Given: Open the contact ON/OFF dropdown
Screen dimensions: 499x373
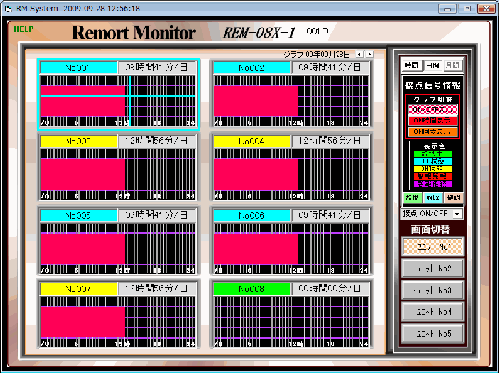Looking at the screenshot, I should 458,214.
